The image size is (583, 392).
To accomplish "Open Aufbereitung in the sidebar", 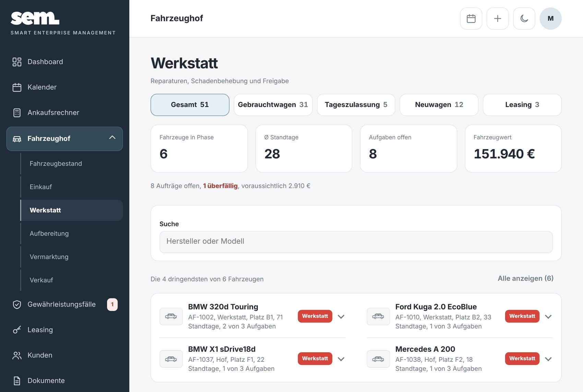I will click(72, 233).
